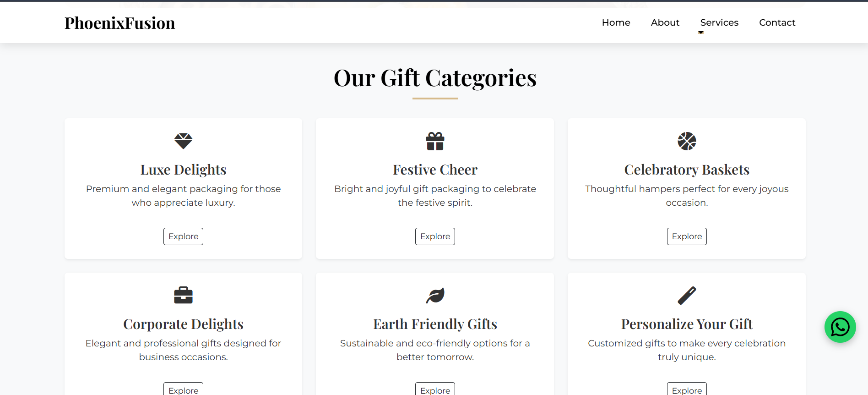Select the Contact navigation link
The height and width of the screenshot is (395, 868).
click(x=777, y=22)
